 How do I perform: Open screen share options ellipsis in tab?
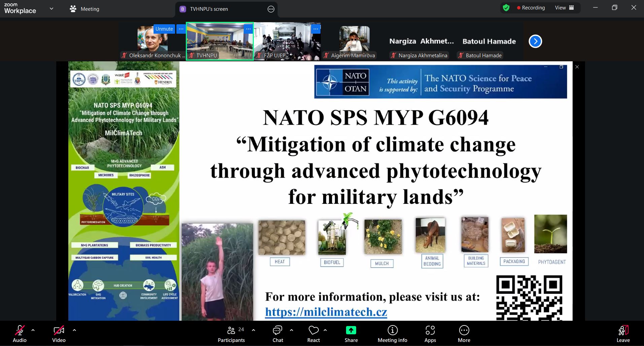(271, 9)
